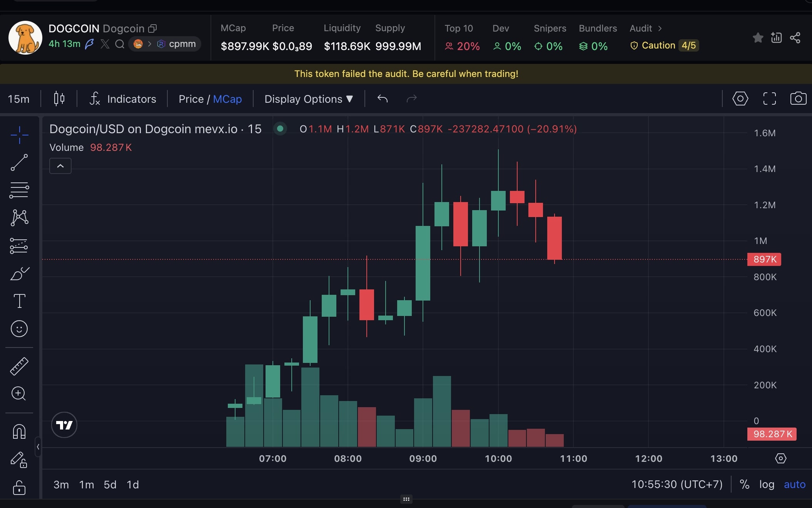812x508 pixels.
Task: Click the token failed audit warning banner
Action: pyautogui.click(x=406, y=74)
